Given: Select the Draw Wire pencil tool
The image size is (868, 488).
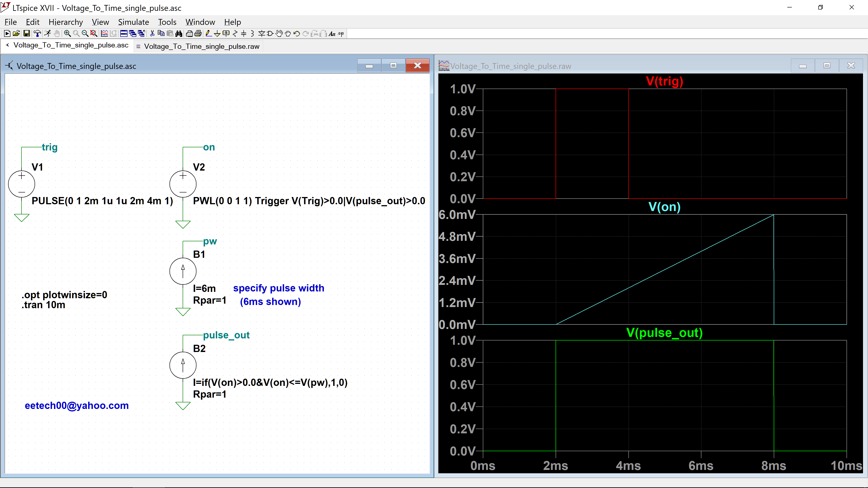Looking at the screenshot, I should pyautogui.click(x=209, y=34).
